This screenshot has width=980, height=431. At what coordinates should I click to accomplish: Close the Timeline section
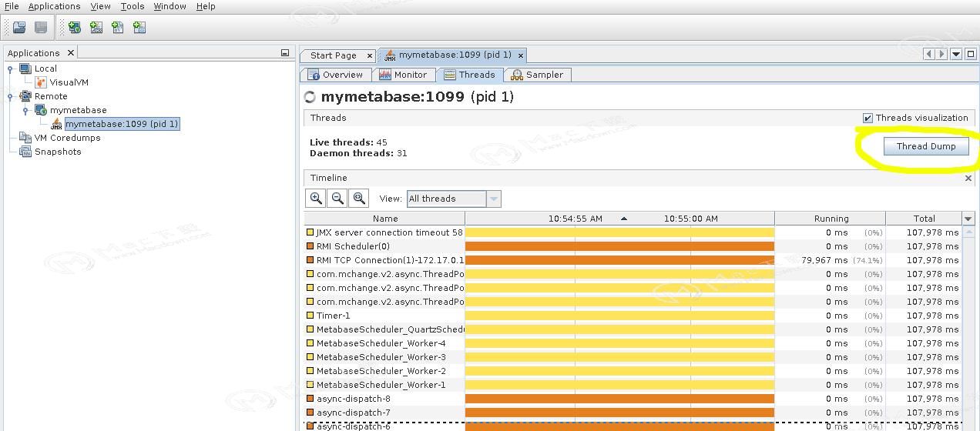pos(968,178)
